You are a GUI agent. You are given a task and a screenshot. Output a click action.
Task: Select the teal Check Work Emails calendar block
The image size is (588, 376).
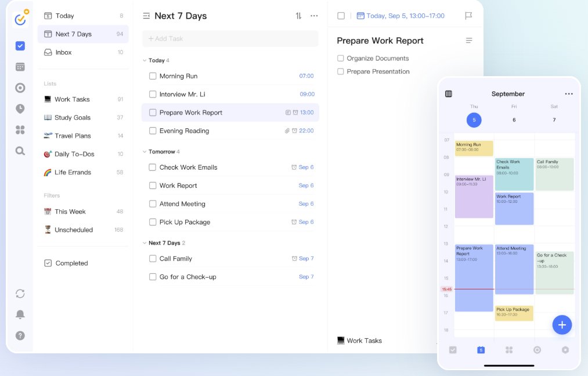[514, 174]
